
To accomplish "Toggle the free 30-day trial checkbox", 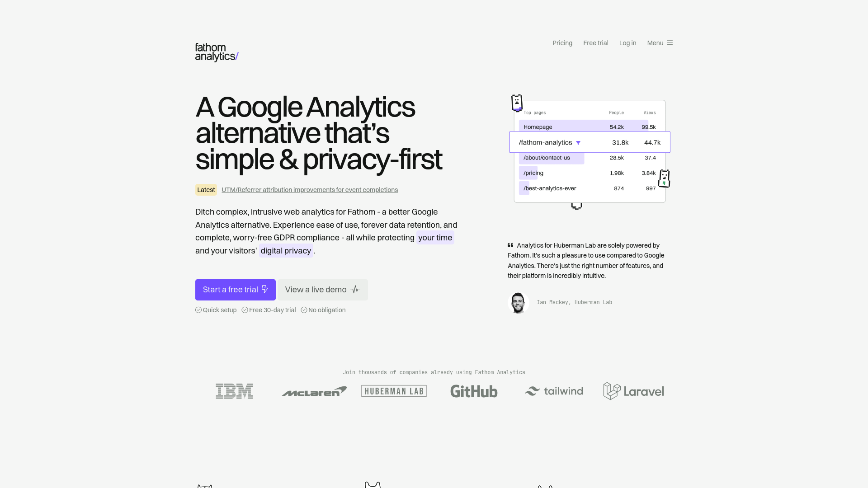I will [245, 310].
